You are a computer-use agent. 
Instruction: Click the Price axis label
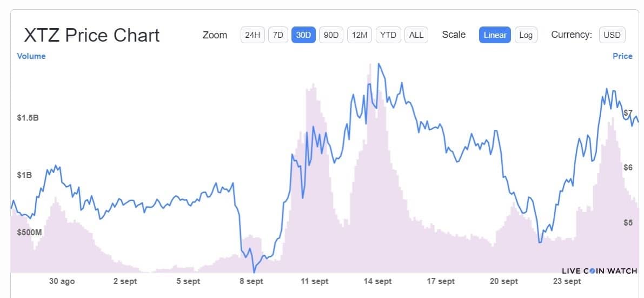[x=622, y=56]
